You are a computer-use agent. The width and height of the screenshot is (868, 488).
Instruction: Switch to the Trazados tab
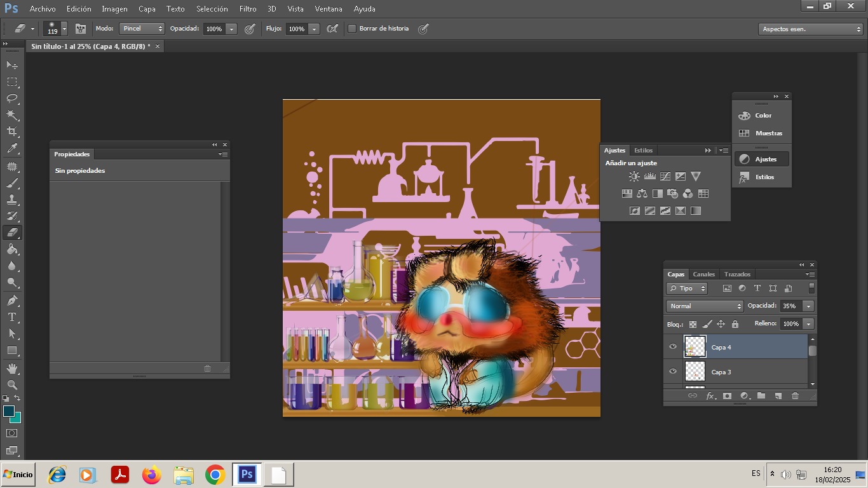[737, 274]
